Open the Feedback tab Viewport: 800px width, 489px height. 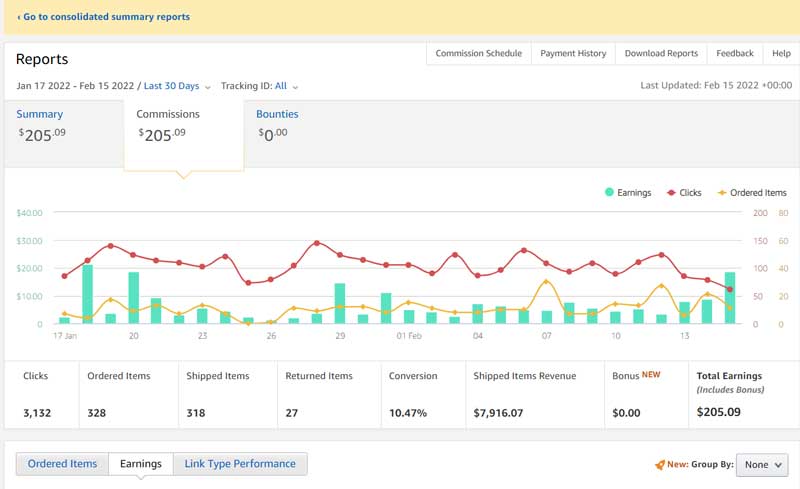pos(735,53)
